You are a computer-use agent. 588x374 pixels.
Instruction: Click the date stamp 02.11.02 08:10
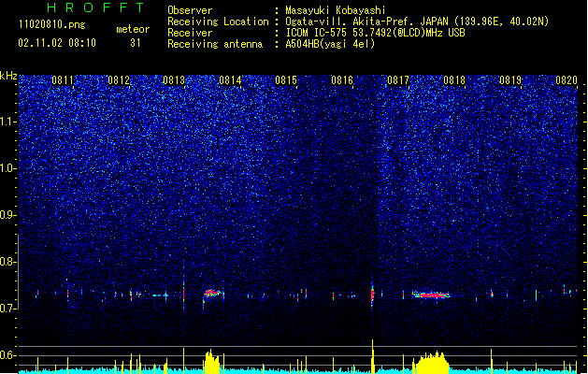coord(57,43)
